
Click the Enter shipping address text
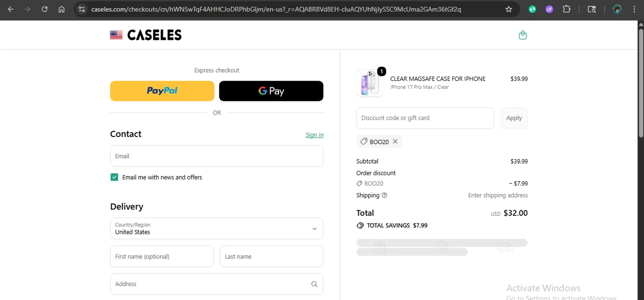pos(498,195)
